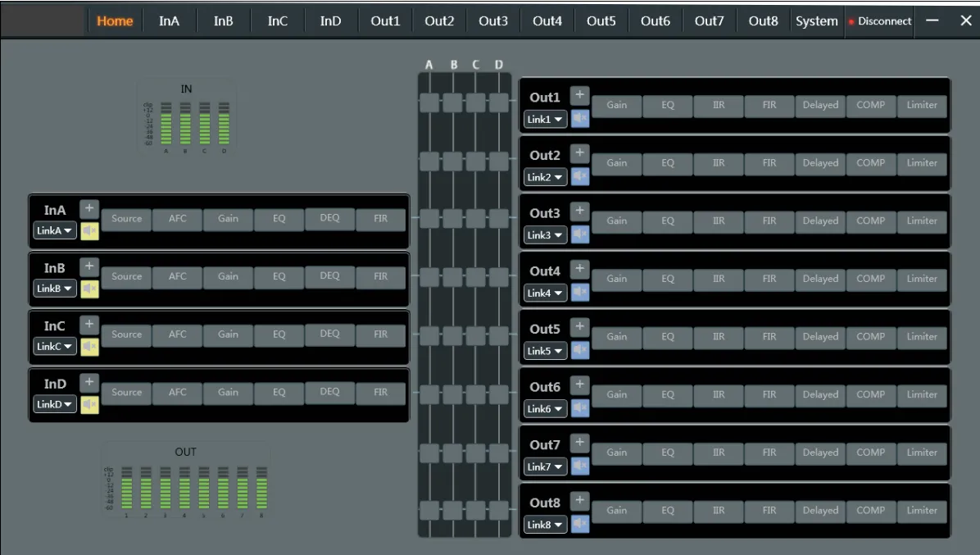The width and height of the screenshot is (980, 555).
Task: Mute the InD speaker icon
Action: 89,405
